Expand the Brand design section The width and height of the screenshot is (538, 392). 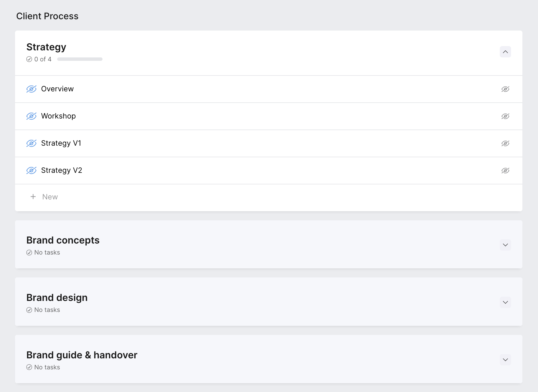point(505,302)
